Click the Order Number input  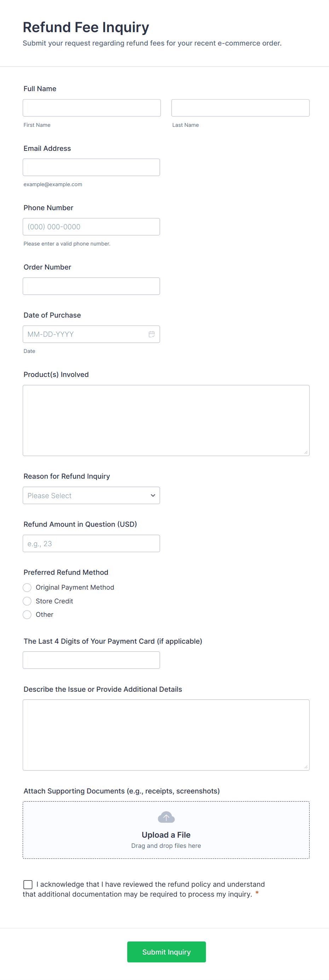tap(91, 286)
